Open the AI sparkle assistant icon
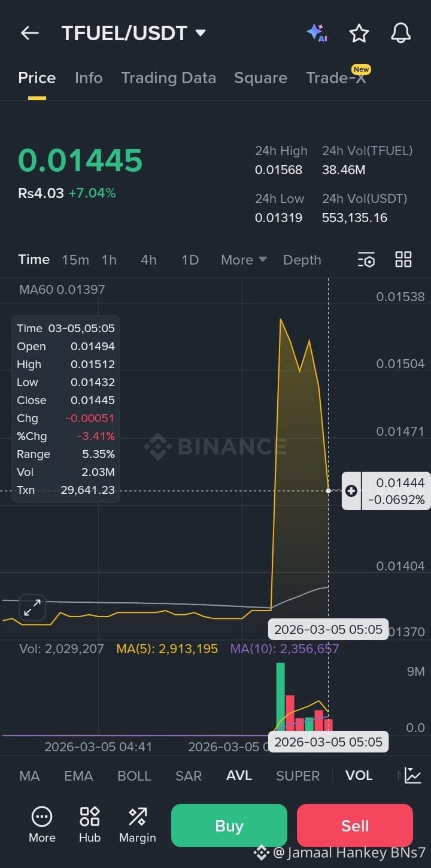This screenshot has width=431, height=868. (x=317, y=33)
